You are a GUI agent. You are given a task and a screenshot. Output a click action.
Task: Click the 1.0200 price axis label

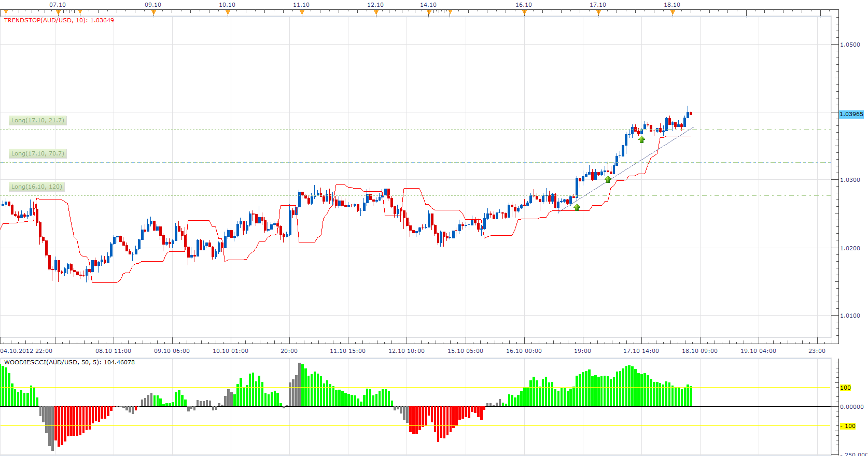(850, 248)
